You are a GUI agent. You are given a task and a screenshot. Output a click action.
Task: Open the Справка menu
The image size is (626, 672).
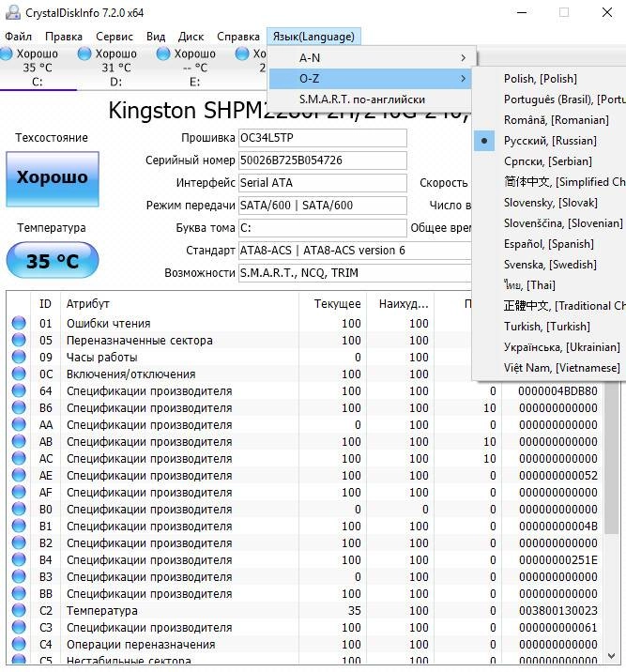coord(238,37)
